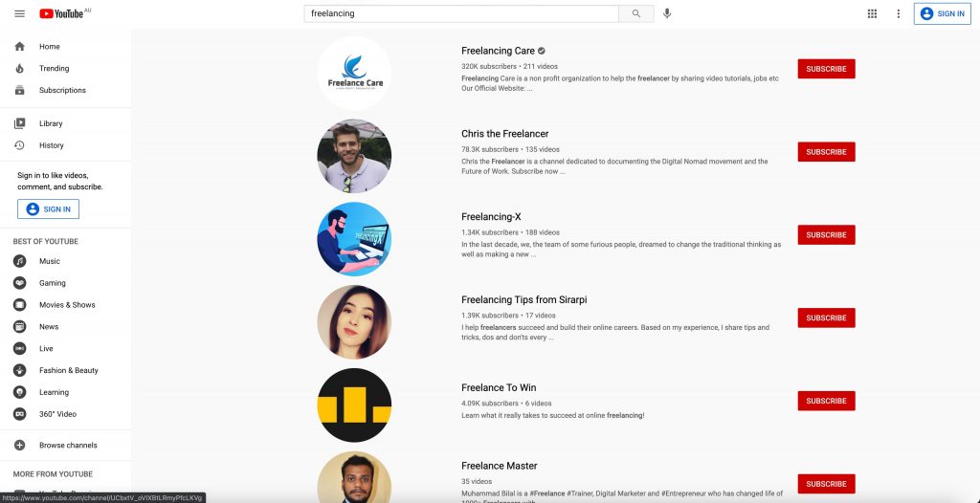Image resolution: width=980 pixels, height=503 pixels.
Task: Click '78.3K subscribers • 135 videos' text
Action: [511, 149]
